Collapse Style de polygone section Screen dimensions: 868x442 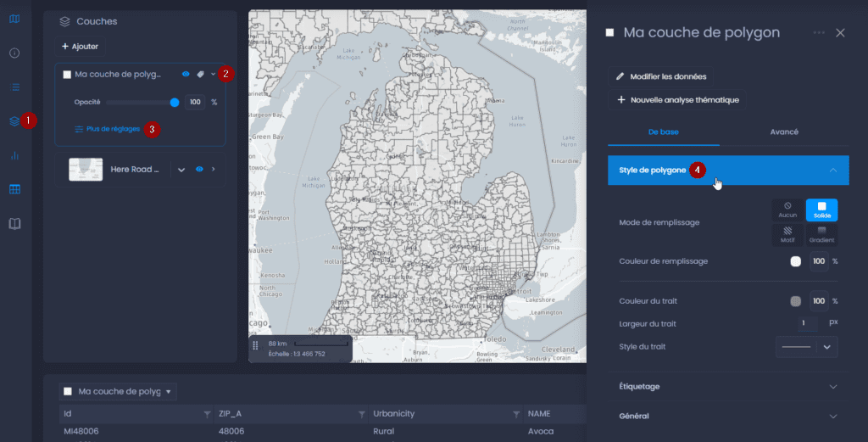833,170
